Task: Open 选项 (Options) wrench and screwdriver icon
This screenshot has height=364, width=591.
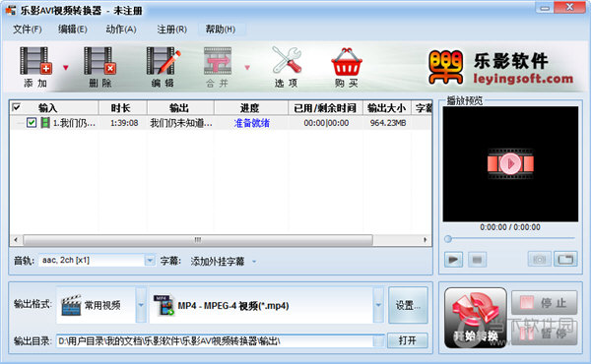Action: pyautogui.click(x=287, y=60)
